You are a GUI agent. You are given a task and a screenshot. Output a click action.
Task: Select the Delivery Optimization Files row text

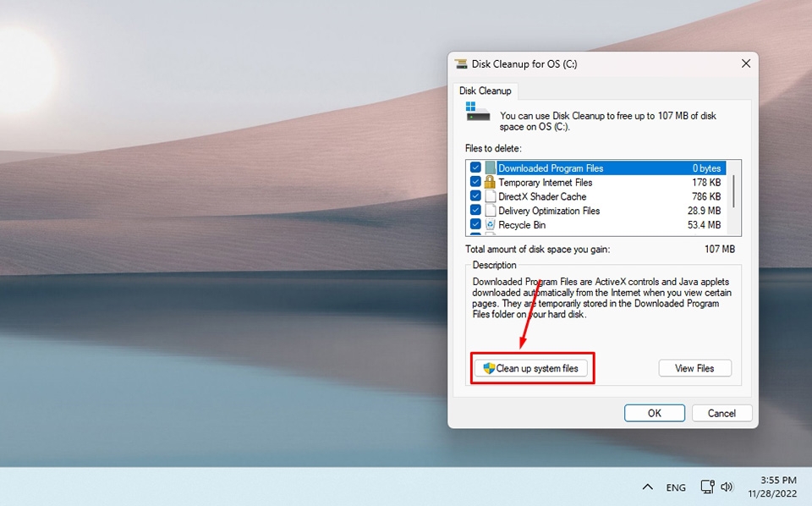pyautogui.click(x=549, y=211)
